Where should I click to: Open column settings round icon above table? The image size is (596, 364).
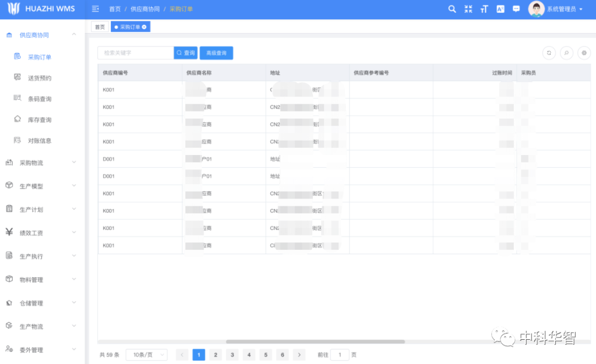584,53
